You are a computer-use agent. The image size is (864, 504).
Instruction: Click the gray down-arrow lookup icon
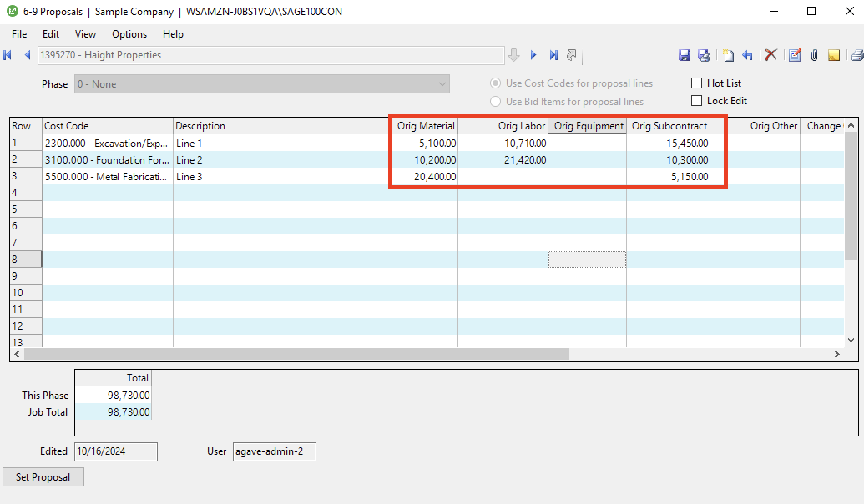pos(514,55)
